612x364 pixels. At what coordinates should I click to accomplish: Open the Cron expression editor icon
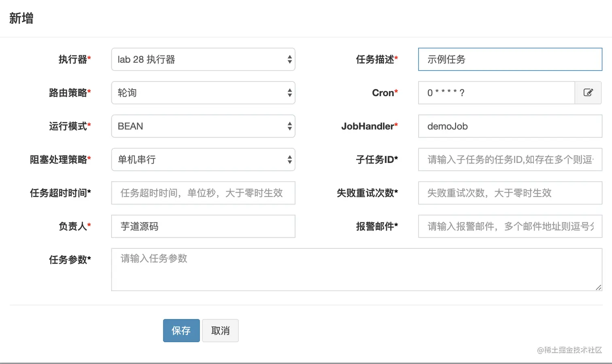pos(588,93)
